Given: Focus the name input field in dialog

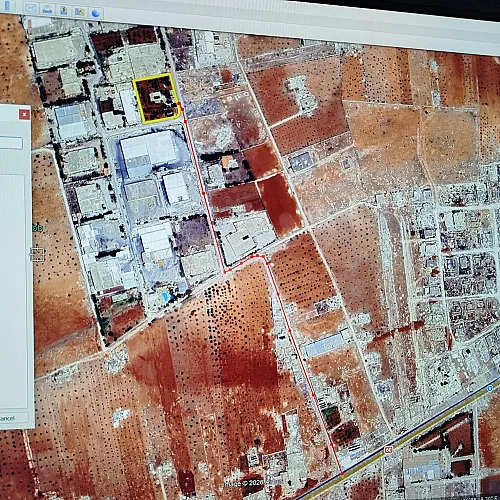Looking at the screenshot, I should [11, 143].
